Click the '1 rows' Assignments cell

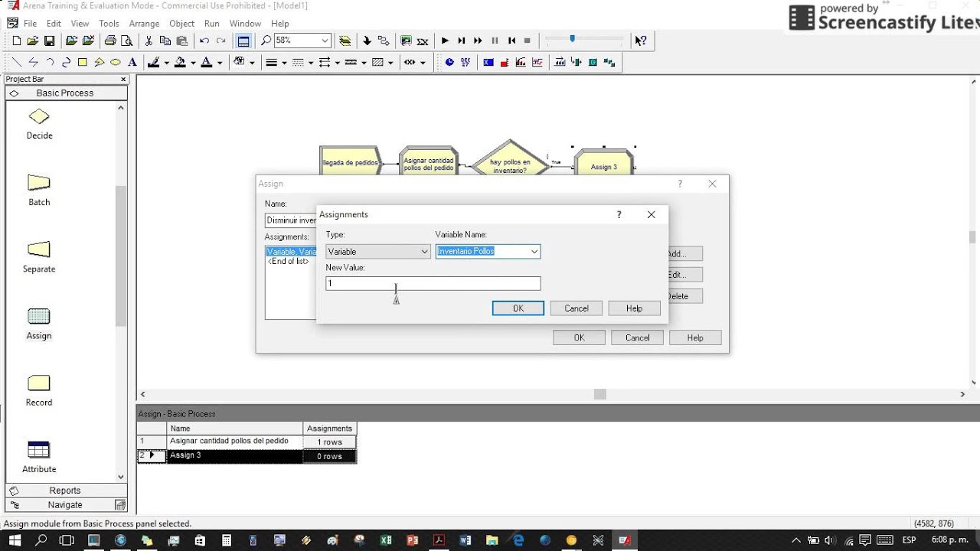(329, 442)
